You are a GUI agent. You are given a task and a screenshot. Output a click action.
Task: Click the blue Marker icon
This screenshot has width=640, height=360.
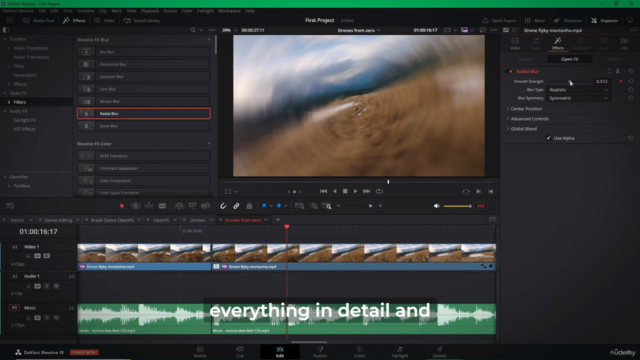279,206
